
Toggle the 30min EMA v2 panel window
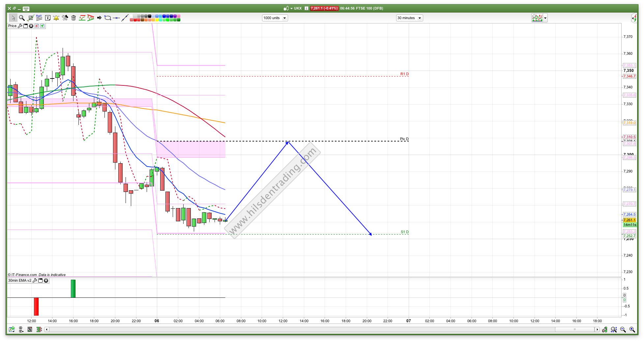tap(41, 281)
